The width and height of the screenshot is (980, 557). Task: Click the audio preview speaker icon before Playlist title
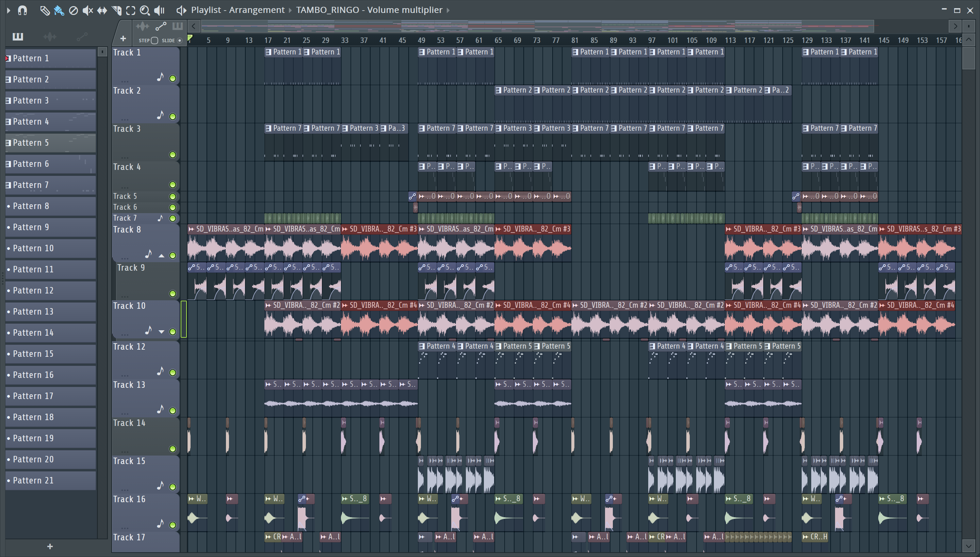tap(181, 10)
